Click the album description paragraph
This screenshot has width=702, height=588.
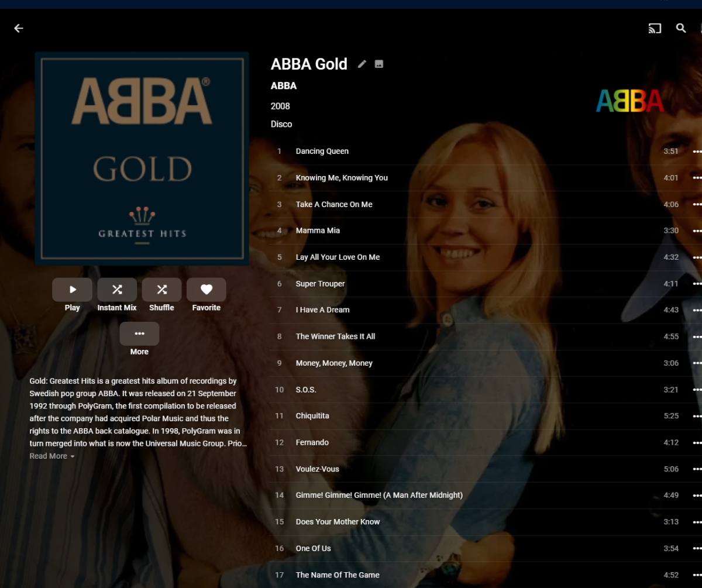[x=138, y=412]
